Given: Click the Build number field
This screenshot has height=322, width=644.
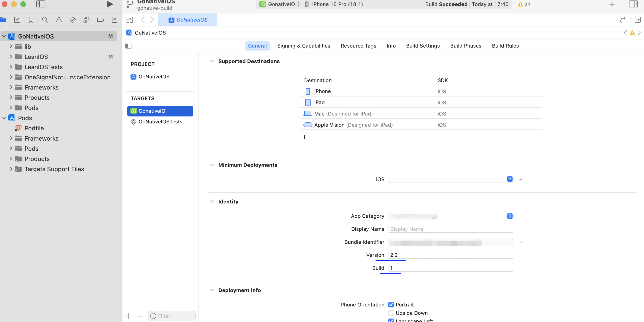Looking at the screenshot, I should [x=450, y=268].
